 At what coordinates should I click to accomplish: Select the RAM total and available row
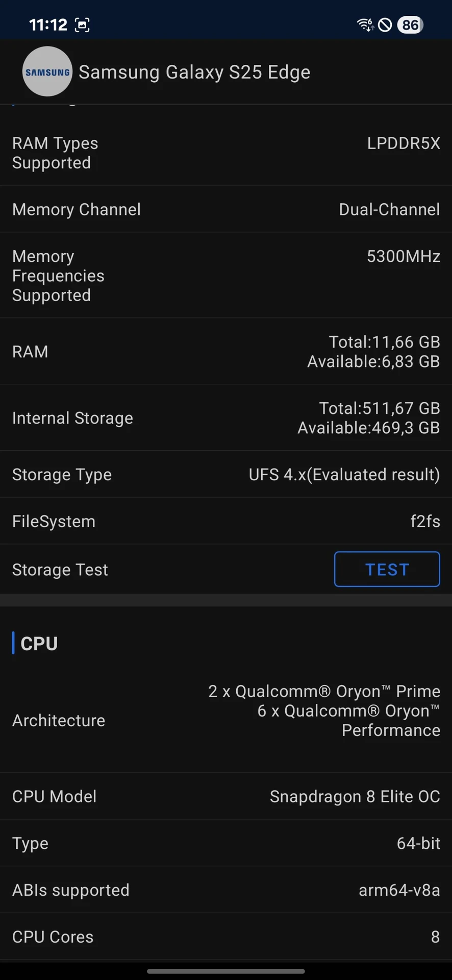click(226, 352)
